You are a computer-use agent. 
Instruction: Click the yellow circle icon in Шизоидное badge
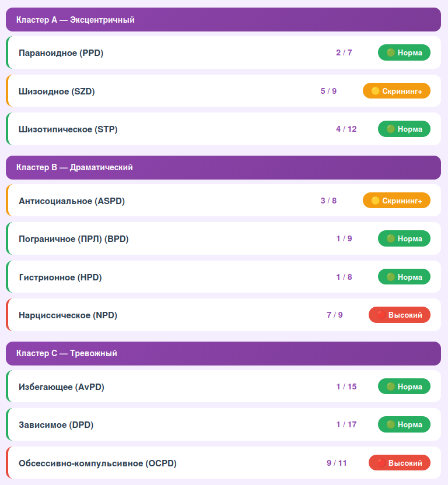(376, 91)
